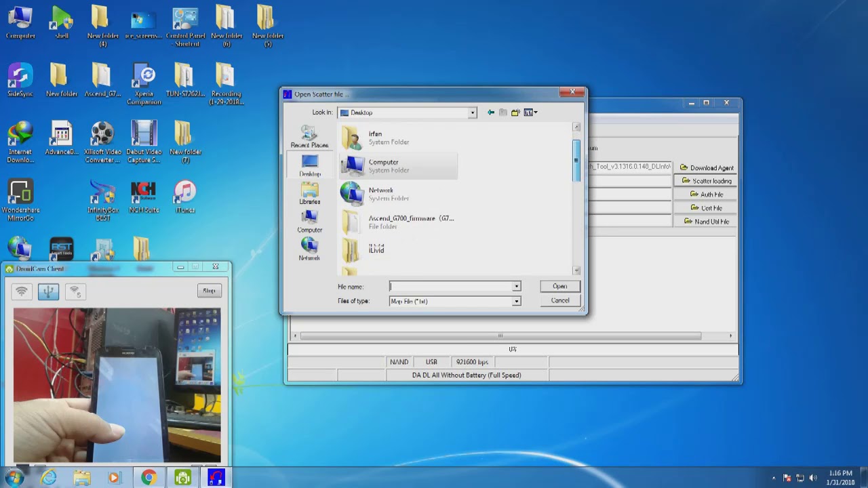The width and height of the screenshot is (868, 488).
Task: Click the Cancel button in the dialog
Action: click(559, 300)
